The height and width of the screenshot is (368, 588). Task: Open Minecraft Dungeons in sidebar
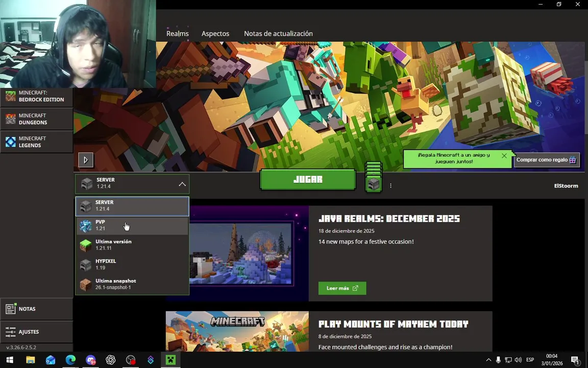tap(36, 119)
